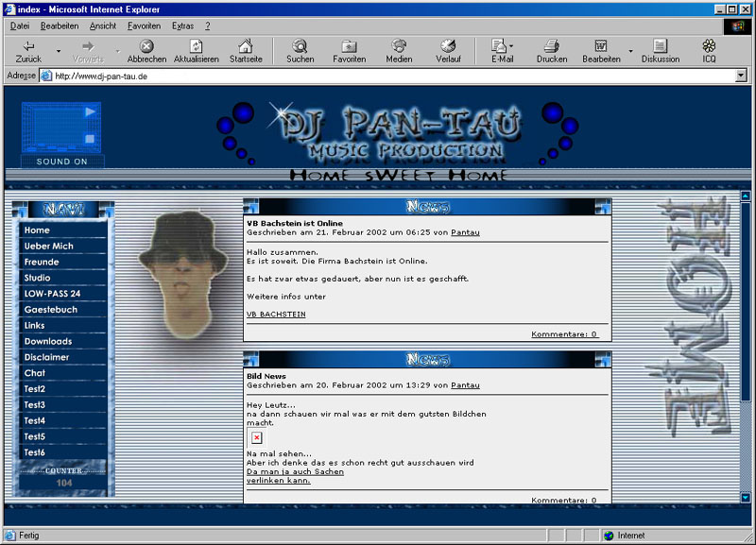This screenshot has height=545, width=756.
Task: Refresh the page with Aktualisieren icon
Action: (196, 46)
